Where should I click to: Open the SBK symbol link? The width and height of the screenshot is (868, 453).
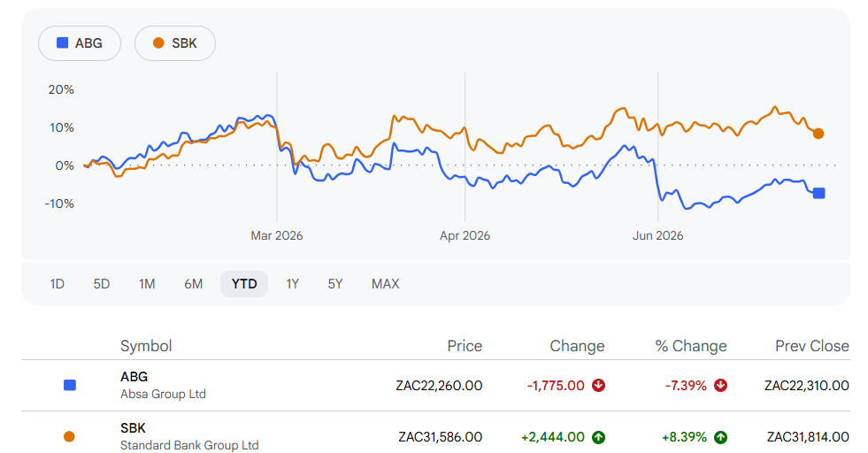pyautogui.click(x=133, y=428)
